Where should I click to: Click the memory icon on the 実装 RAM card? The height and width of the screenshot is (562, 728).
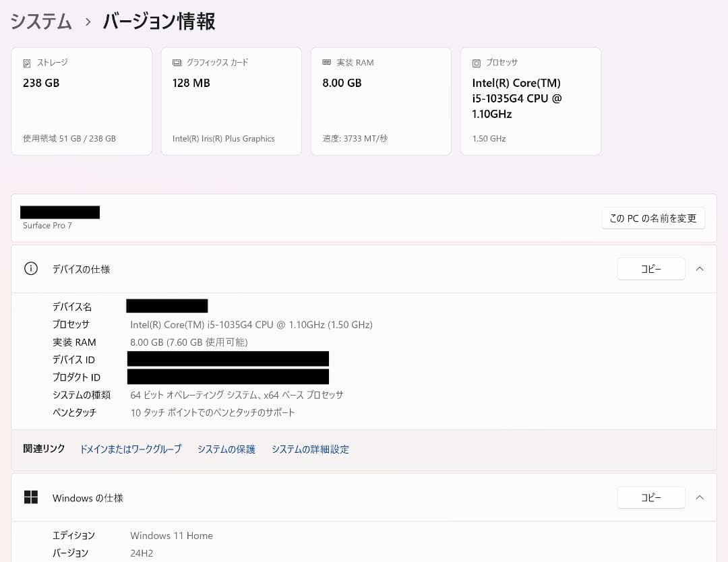tap(326, 62)
